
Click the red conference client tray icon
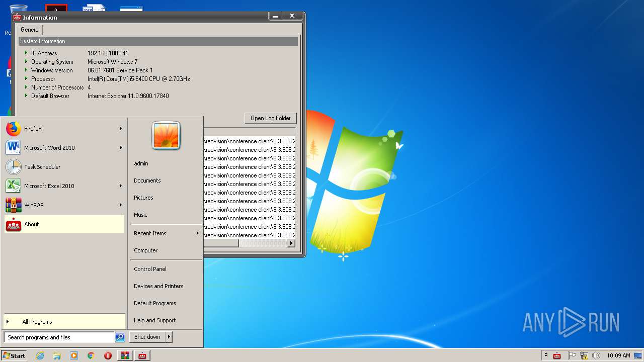coord(557,356)
